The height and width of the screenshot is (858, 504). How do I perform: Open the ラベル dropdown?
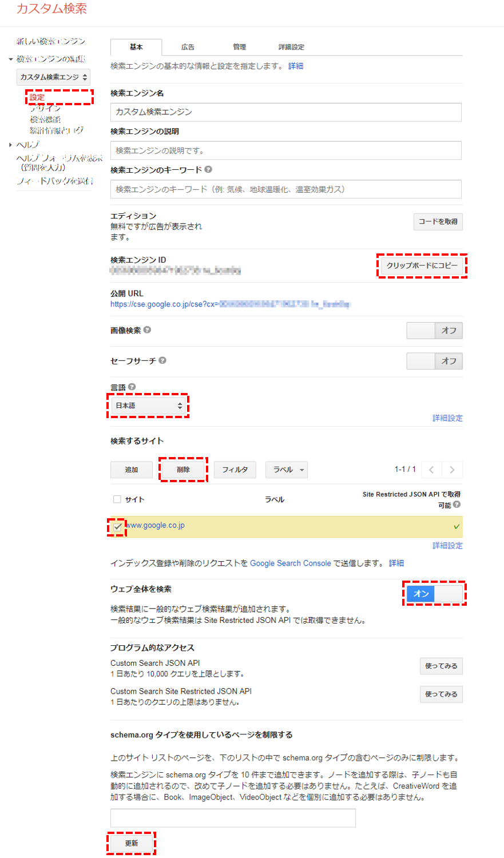[x=286, y=470]
